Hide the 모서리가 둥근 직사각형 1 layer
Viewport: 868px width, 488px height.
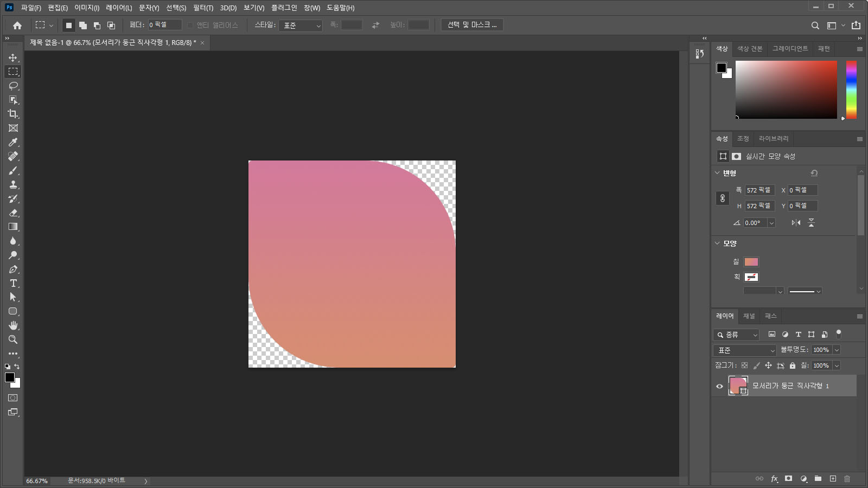[719, 386]
